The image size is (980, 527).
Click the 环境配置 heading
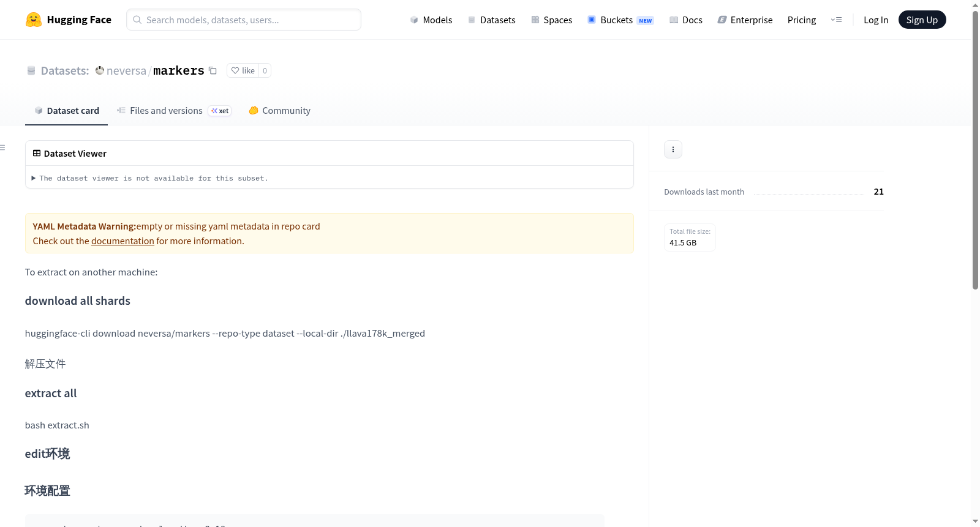(x=47, y=490)
